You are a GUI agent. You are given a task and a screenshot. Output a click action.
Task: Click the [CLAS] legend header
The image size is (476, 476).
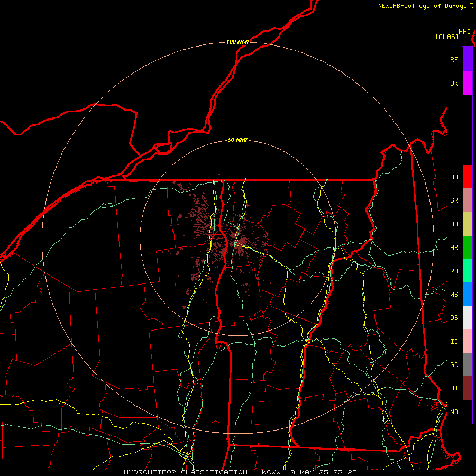(x=447, y=36)
